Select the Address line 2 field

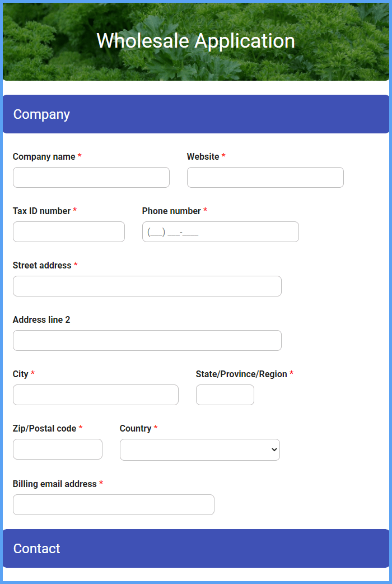147,340
